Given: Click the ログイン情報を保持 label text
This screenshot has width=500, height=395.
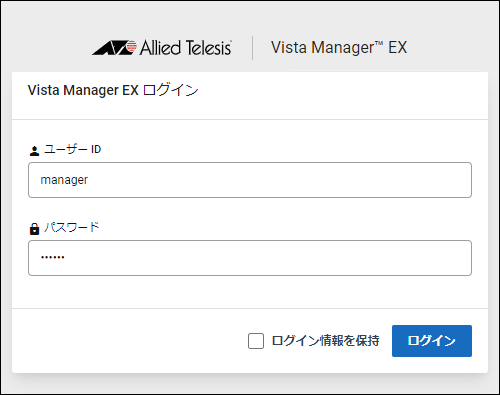Looking at the screenshot, I should [x=325, y=341].
